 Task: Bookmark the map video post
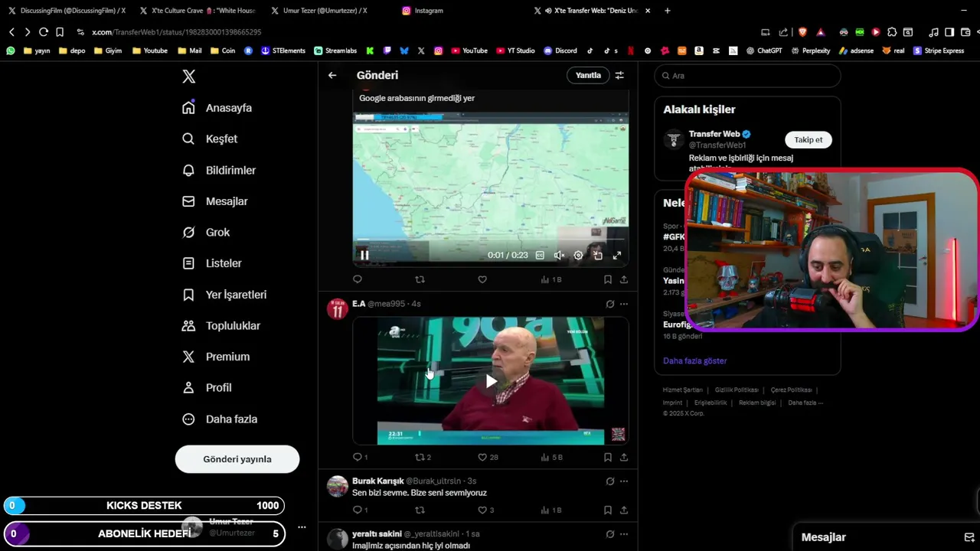click(x=607, y=279)
